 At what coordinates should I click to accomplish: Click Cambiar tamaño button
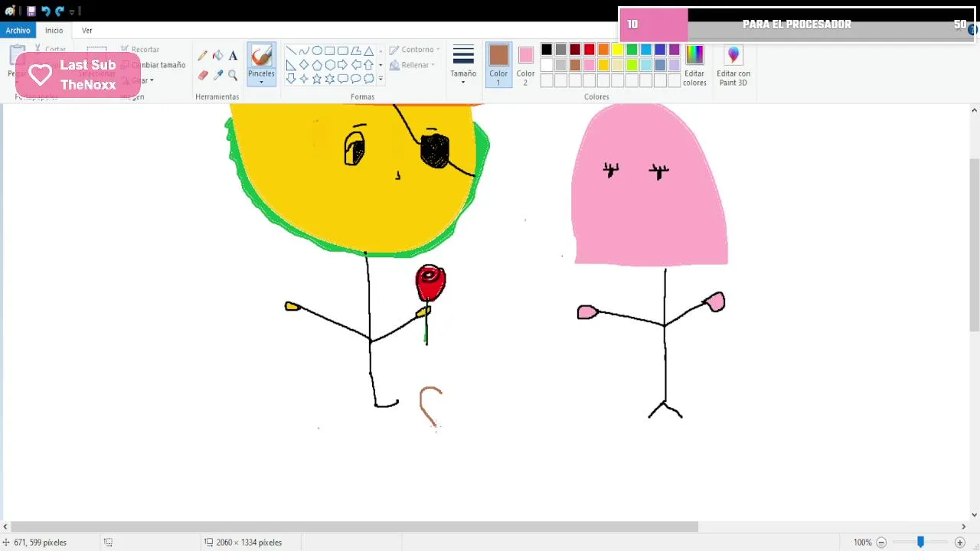[x=152, y=65]
